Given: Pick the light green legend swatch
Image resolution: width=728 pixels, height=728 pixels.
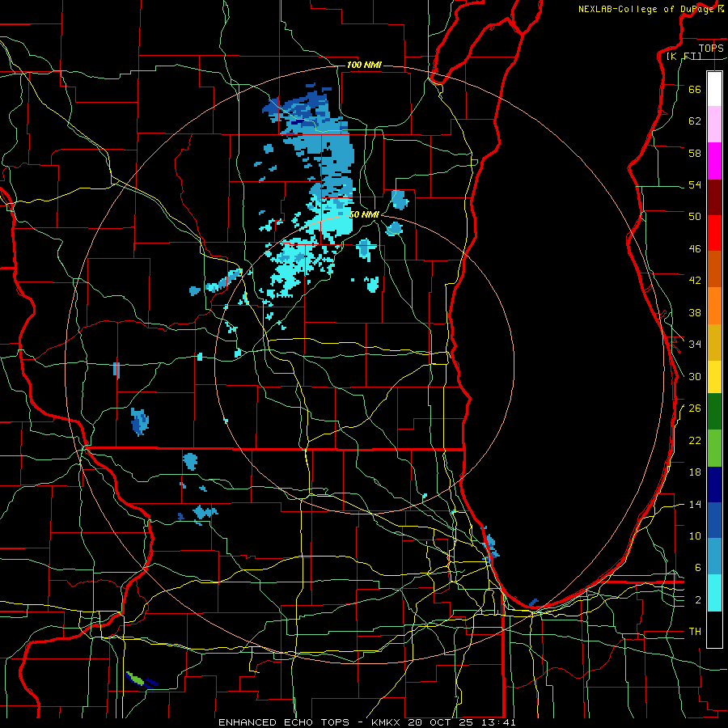Looking at the screenshot, I should click(x=714, y=448).
